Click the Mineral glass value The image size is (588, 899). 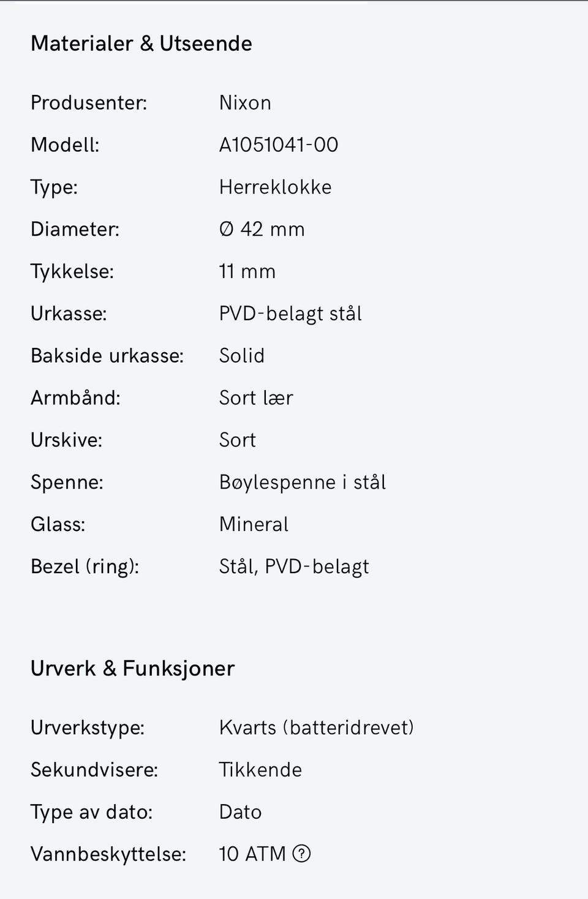tap(254, 525)
